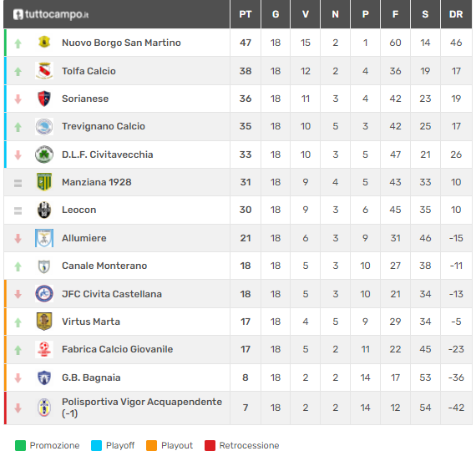Click red down arrow beside Allumiere

(18, 239)
